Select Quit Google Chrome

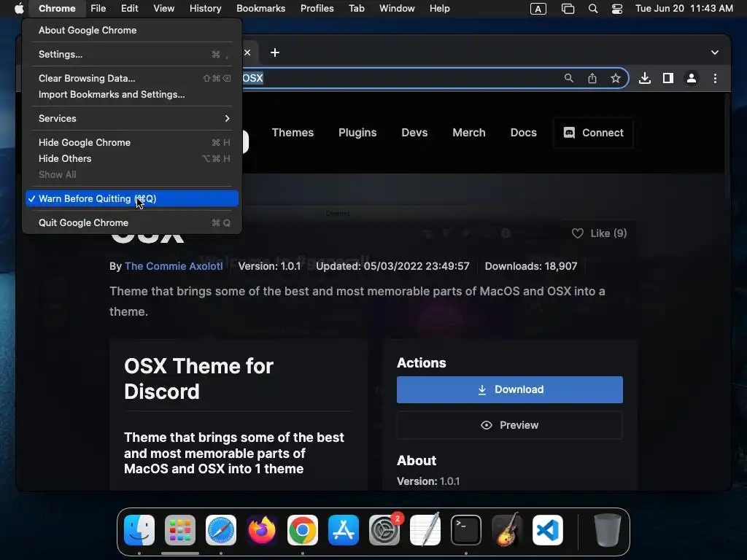click(x=132, y=222)
